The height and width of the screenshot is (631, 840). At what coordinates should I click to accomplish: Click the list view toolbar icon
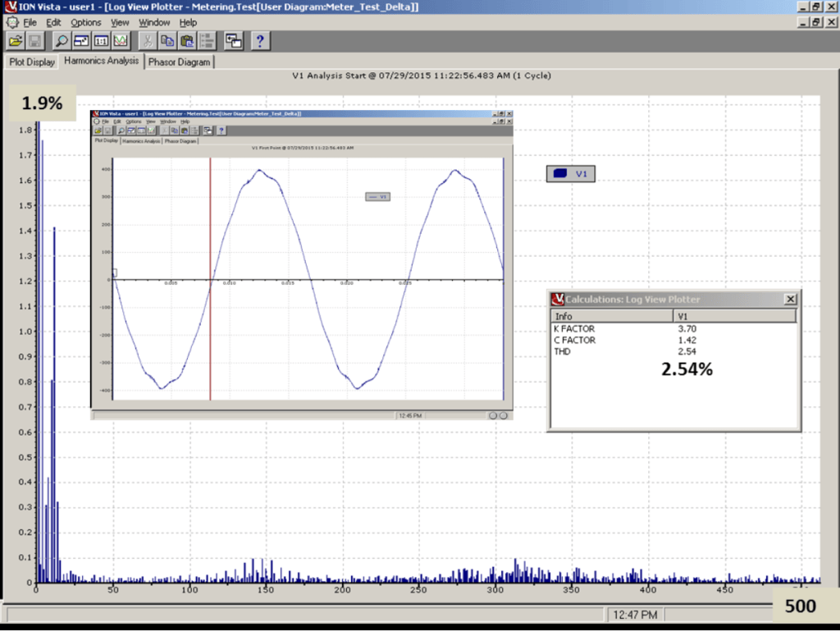pyautogui.click(x=207, y=41)
